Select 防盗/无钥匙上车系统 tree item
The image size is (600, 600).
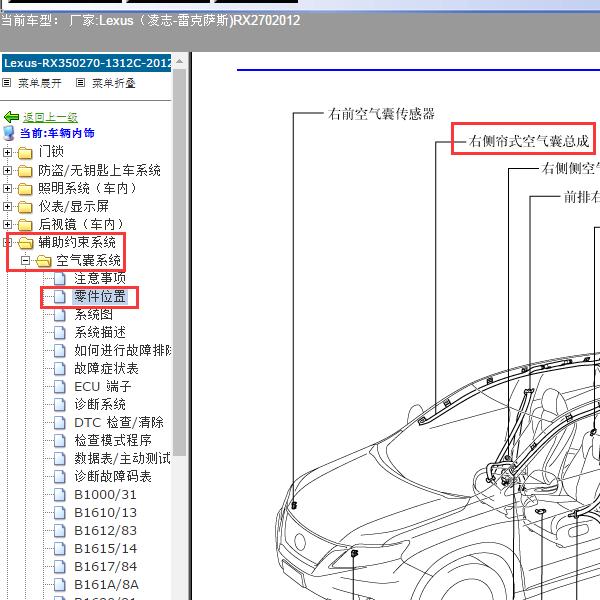click(99, 170)
